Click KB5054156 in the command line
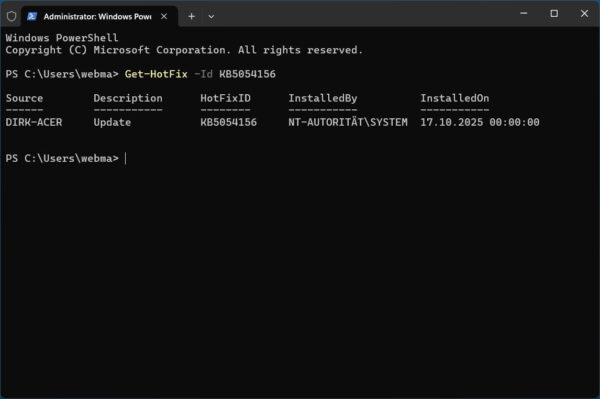The height and width of the screenshot is (399, 600). pyautogui.click(x=247, y=74)
